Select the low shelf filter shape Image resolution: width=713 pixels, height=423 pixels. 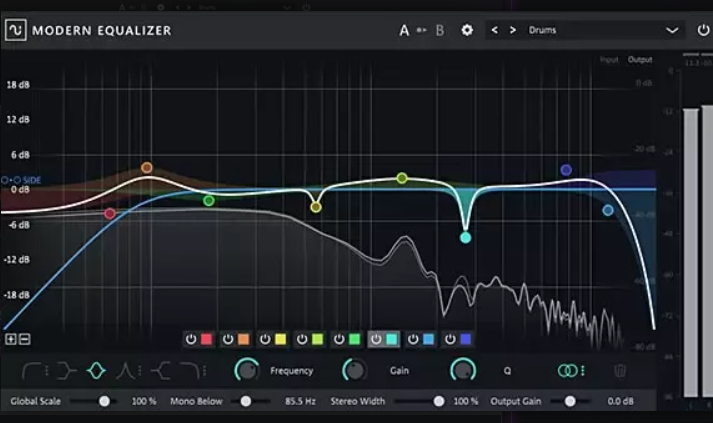point(66,371)
